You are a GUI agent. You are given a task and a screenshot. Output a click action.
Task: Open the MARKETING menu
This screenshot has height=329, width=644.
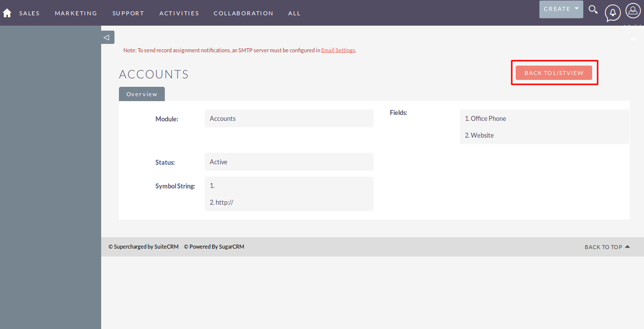tap(76, 13)
